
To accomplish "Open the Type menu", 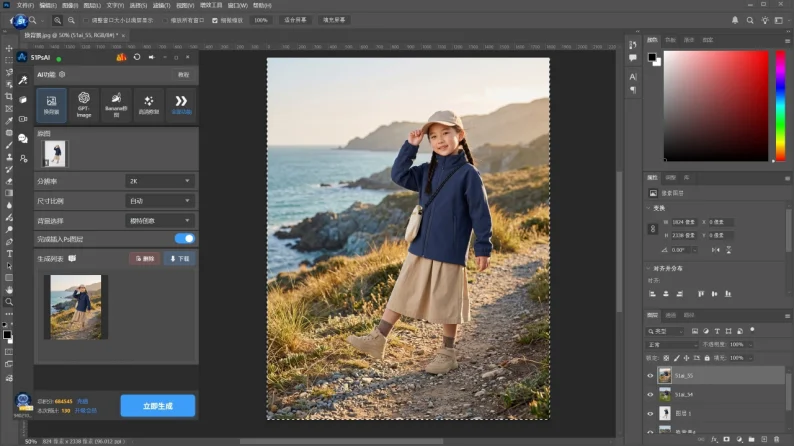I will point(115,6).
